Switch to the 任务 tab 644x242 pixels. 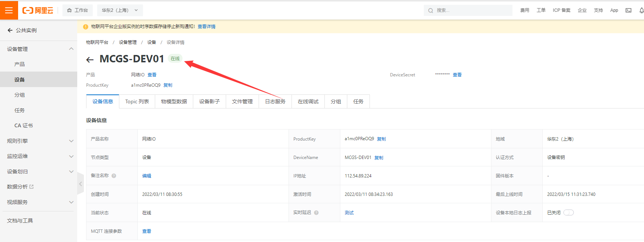358,101
